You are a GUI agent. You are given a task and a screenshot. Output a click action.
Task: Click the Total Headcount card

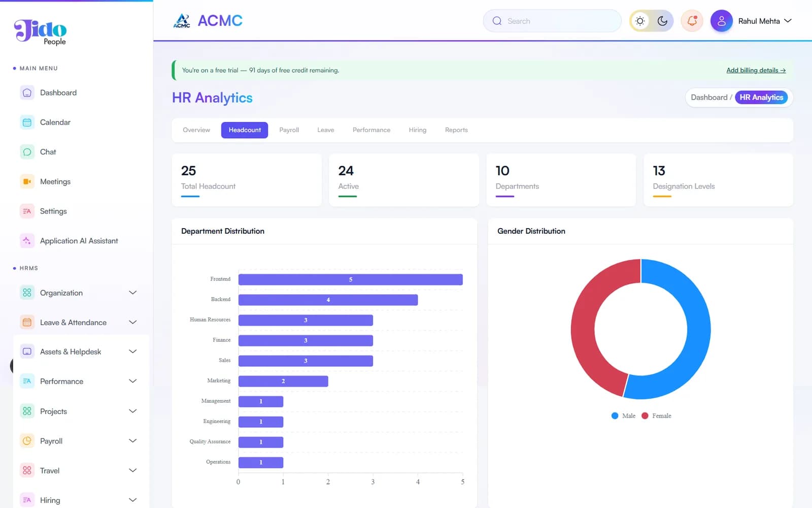[x=247, y=180]
